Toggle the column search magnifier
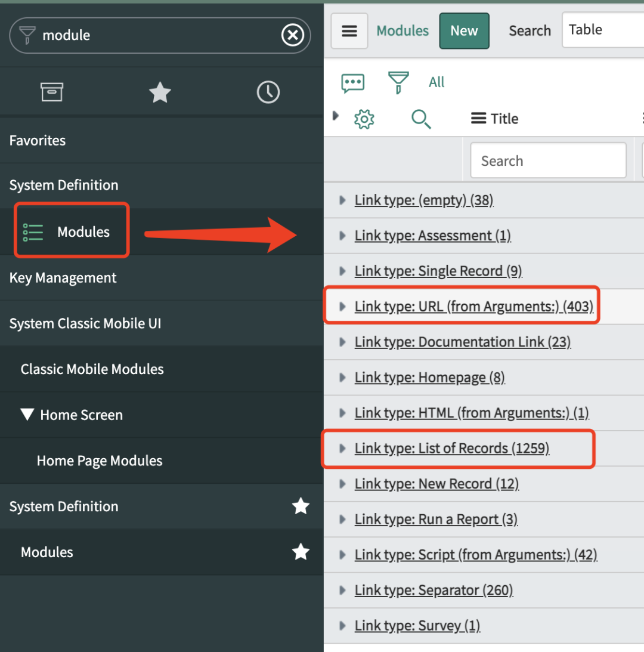Screen dimensions: 644x652 coord(421,119)
